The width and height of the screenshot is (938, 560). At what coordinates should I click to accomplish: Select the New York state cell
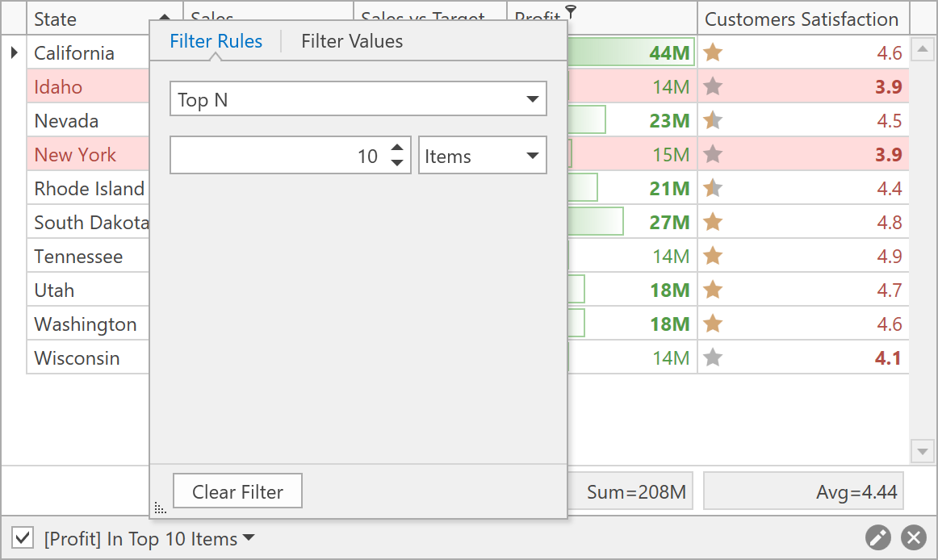coord(88,154)
